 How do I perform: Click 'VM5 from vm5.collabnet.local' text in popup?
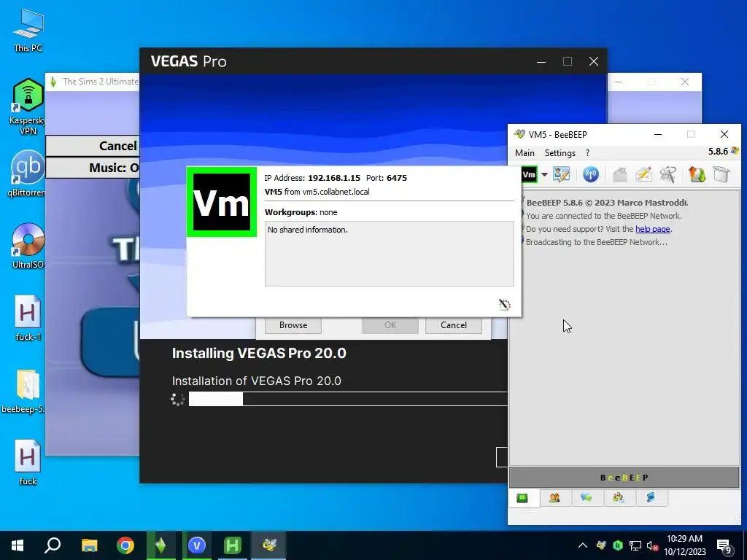point(317,192)
